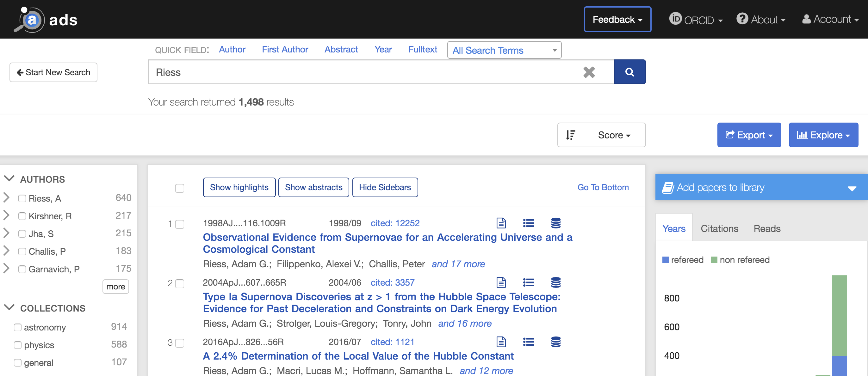The image size is (868, 376).
Task: Check the Riess, A author checkbox
Action: tap(22, 198)
